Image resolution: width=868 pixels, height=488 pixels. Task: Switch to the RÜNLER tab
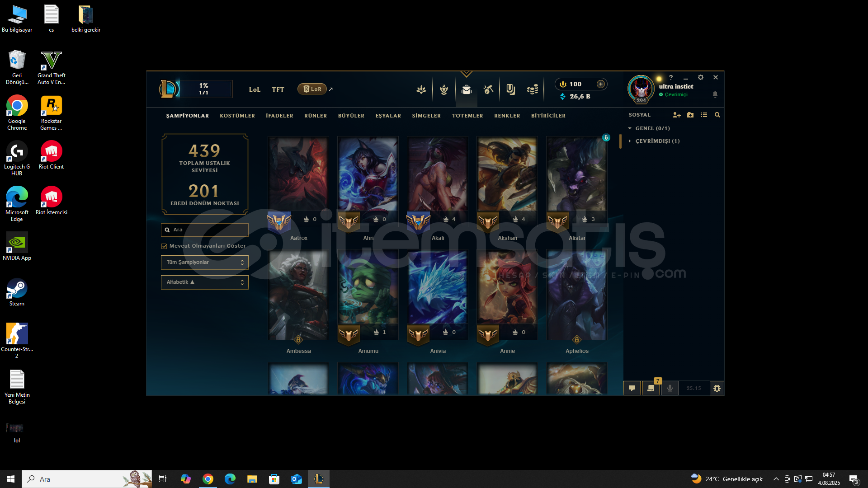pyautogui.click(x=316, y=116)
